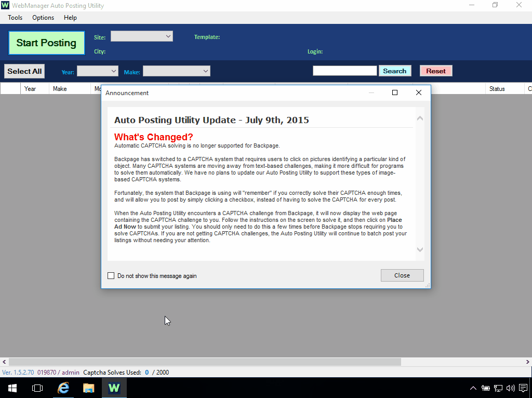Open the Help menu

click(x=70, y=18)
